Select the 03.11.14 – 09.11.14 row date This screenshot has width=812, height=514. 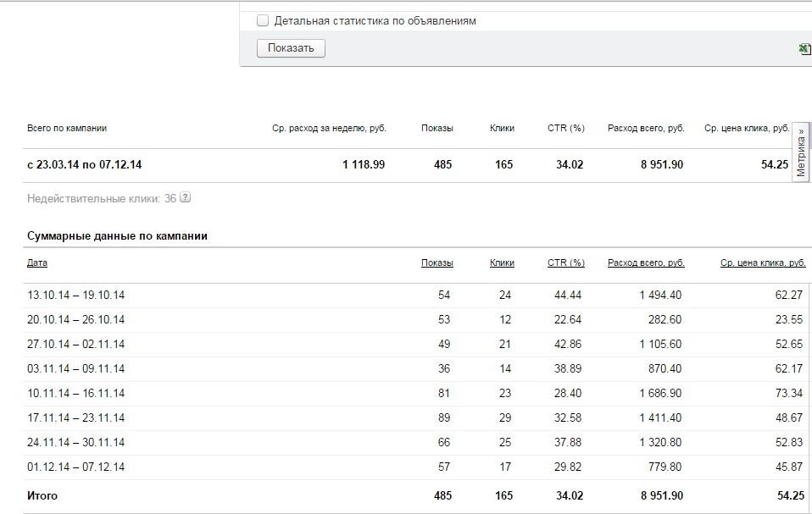coord(76,368)
